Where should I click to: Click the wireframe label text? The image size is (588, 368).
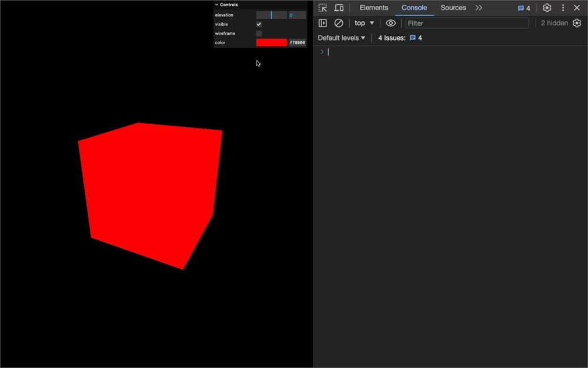225,34
